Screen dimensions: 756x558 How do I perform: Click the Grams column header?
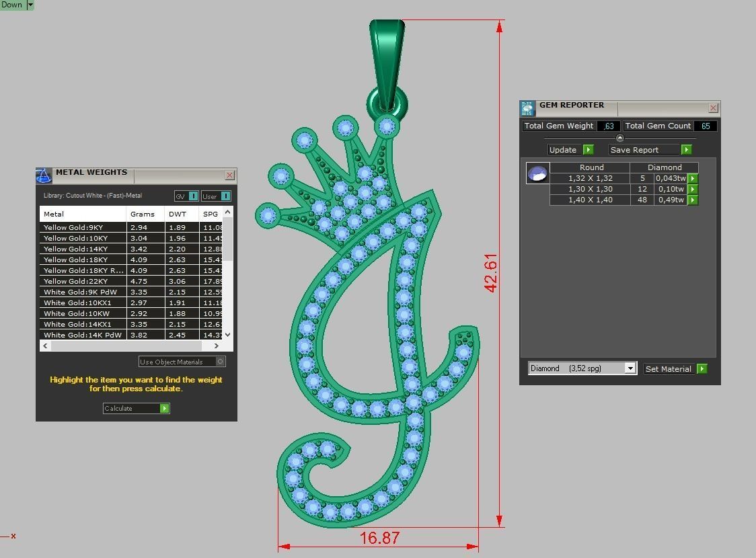145,214
